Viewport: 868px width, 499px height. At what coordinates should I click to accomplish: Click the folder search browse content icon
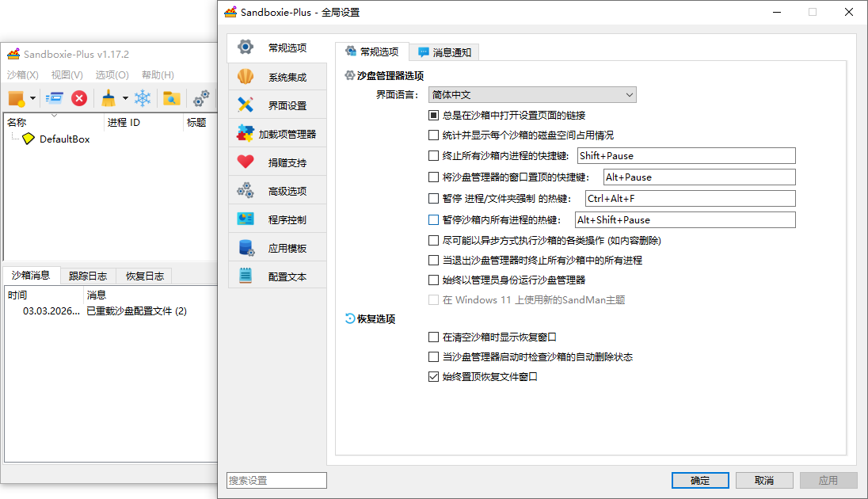[x=171, y=98]
